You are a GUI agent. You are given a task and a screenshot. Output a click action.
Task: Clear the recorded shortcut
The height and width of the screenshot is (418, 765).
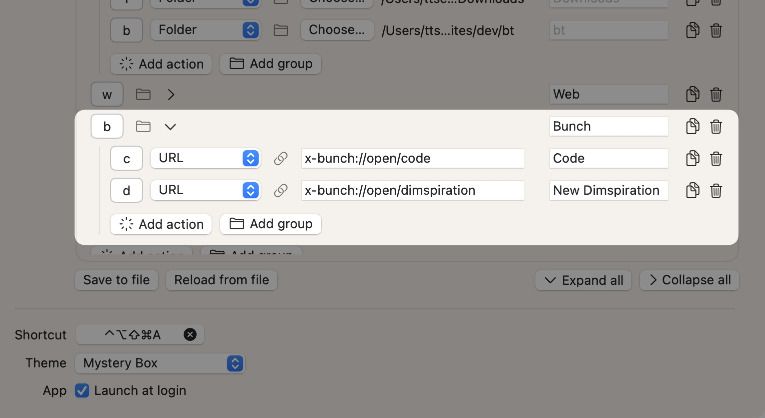(190, 334)
